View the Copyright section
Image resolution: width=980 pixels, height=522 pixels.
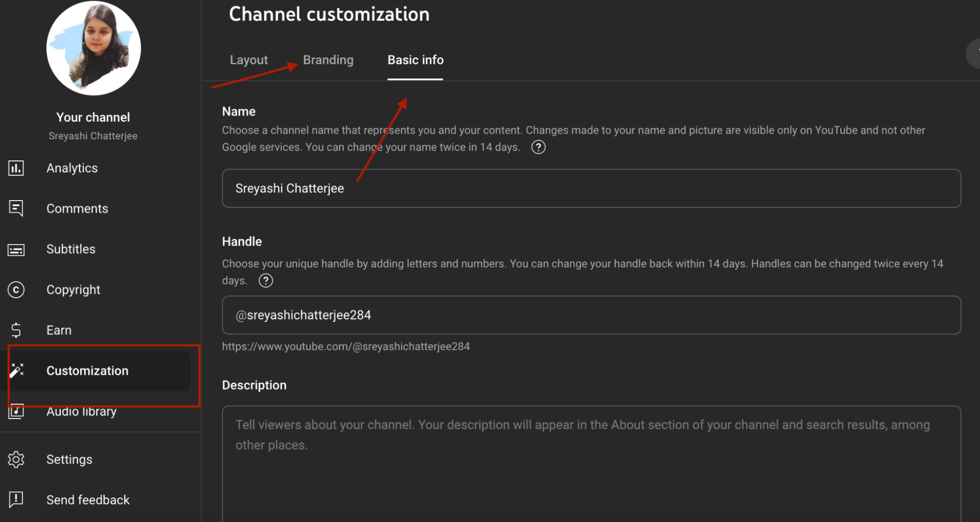pyautogui.click(x=73, y=289)
